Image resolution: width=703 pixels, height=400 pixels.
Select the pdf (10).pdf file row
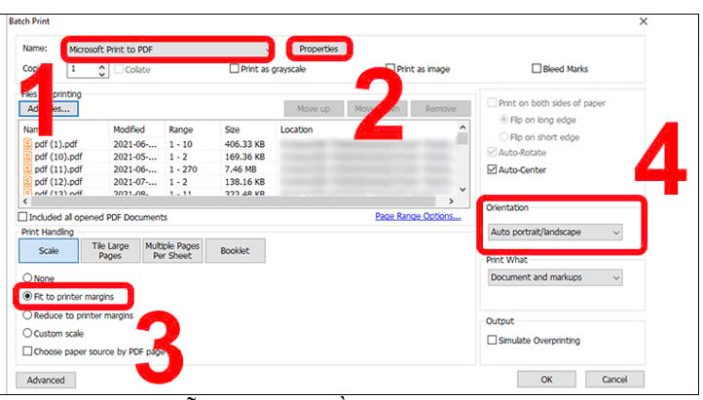(x=239, y=157)
